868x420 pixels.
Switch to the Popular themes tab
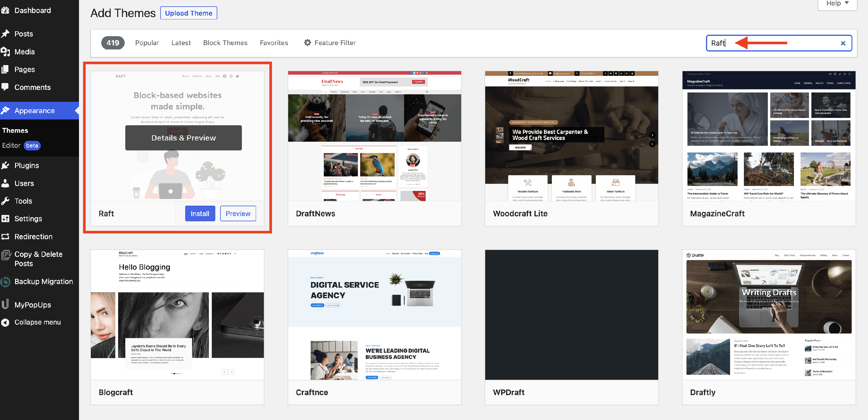coord(147,43)
